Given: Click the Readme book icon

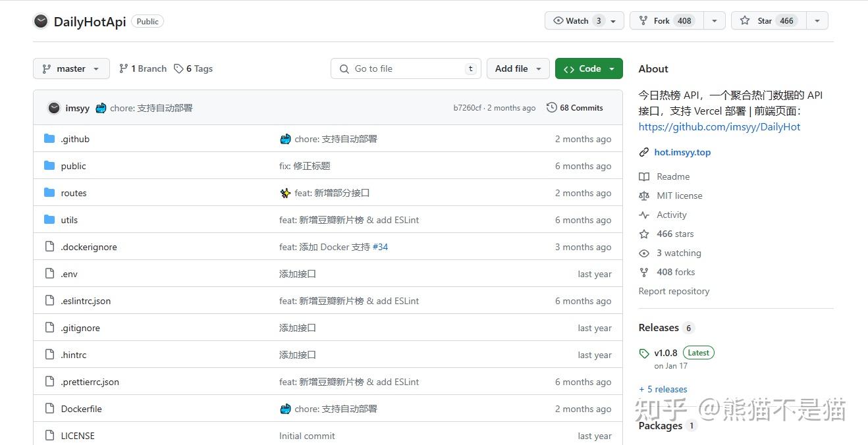Looking at the screenshot, I should [643, 176].
